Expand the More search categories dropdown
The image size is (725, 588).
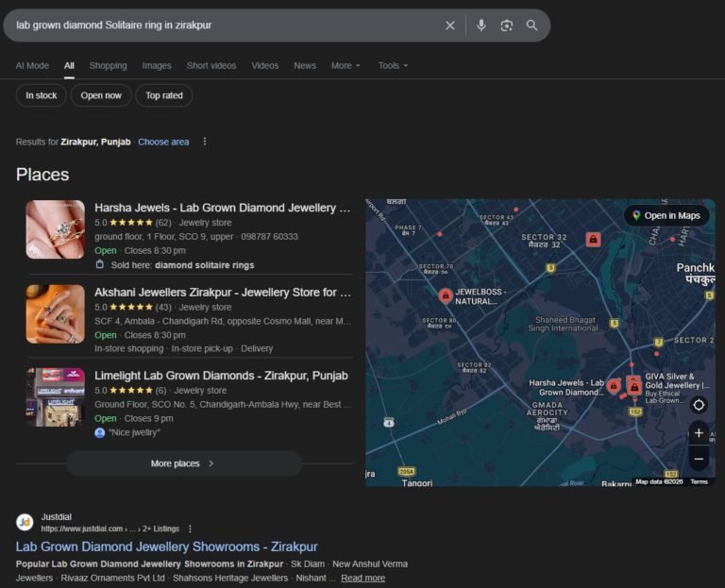click(346, 66)
